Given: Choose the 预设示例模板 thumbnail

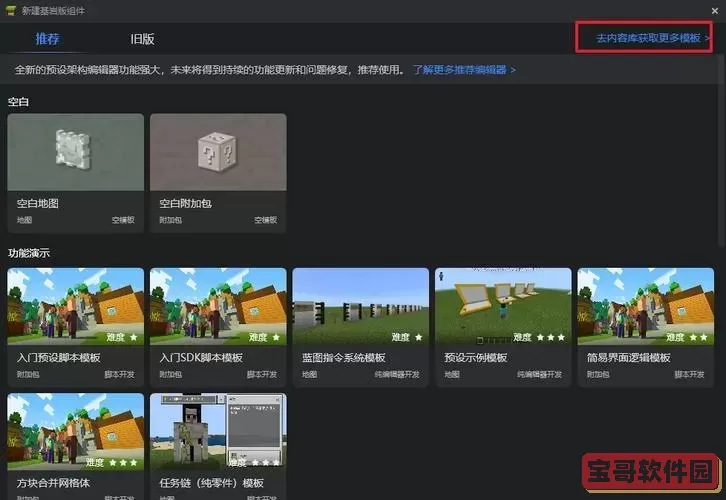Looking at the screenshot, I should [503, 306].
